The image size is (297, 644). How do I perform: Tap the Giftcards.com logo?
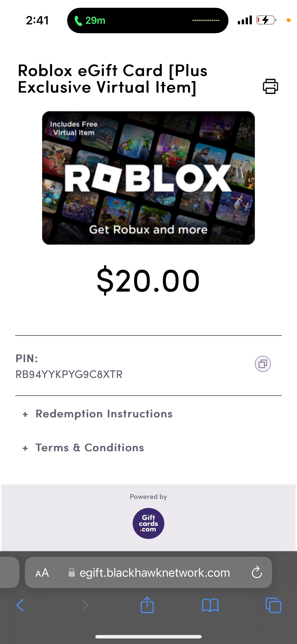(148, 523)
